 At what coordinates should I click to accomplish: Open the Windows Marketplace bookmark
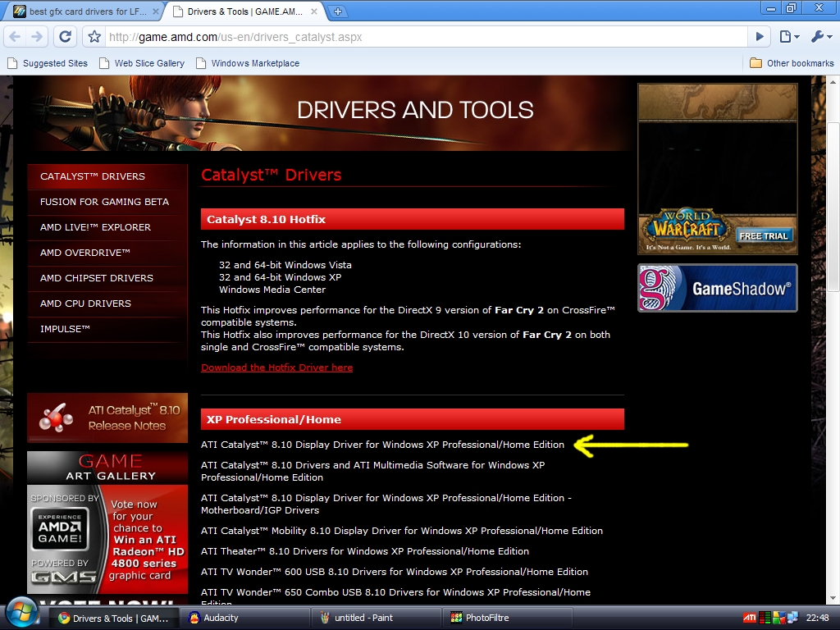click(x=248, y=63)
